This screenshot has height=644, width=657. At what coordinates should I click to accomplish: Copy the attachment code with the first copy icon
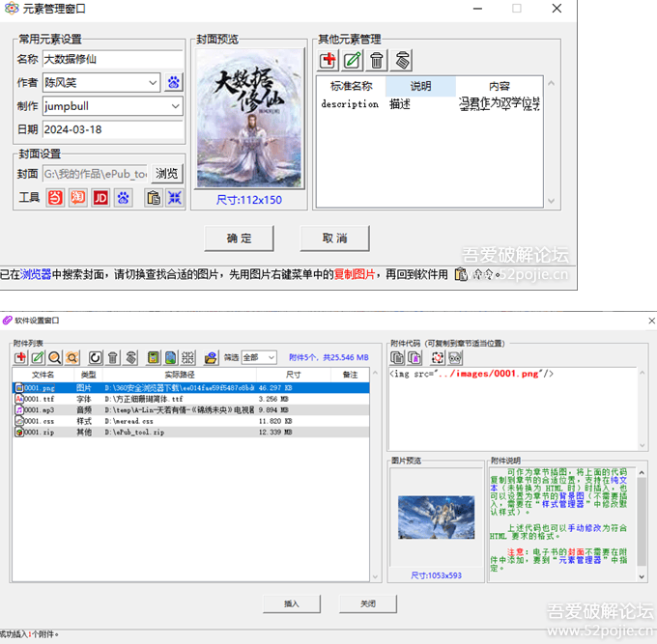coord(397,357)
